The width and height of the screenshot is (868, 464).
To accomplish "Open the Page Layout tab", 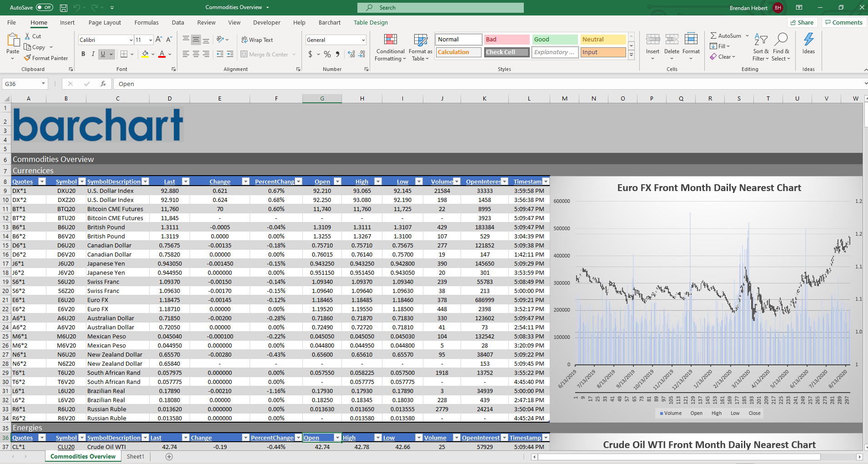I will coord(105,22).
